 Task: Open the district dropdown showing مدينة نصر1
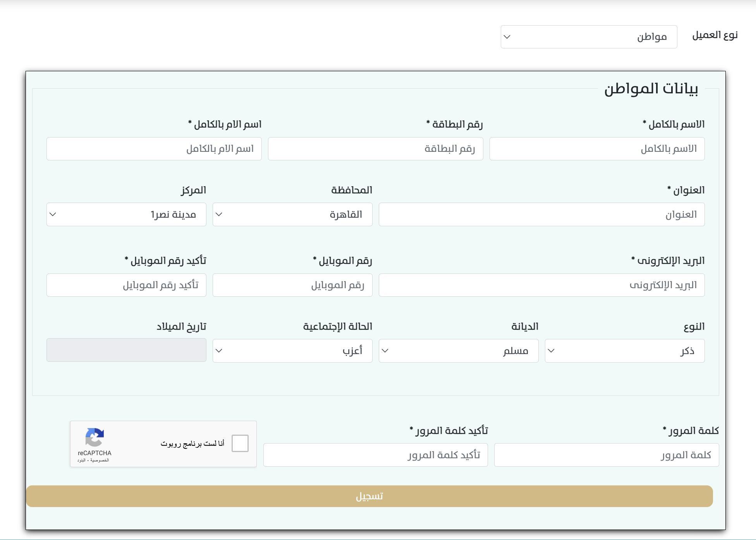tap(126, 214)
